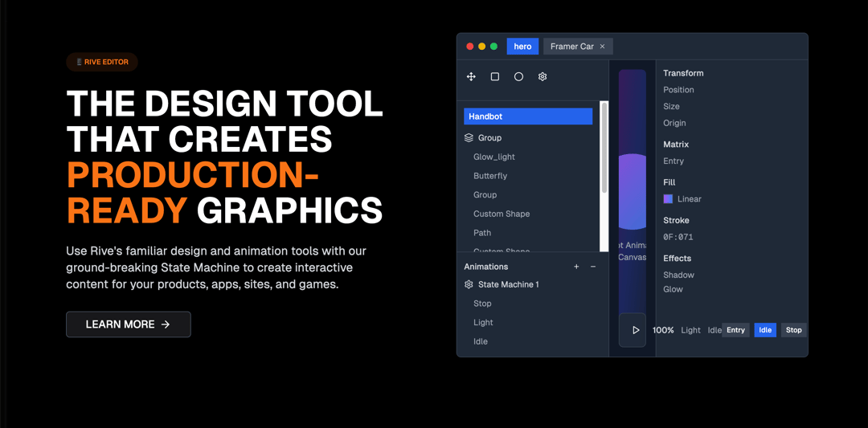
Task: Click the Effects section heading
Action: [x=677, y=259]
